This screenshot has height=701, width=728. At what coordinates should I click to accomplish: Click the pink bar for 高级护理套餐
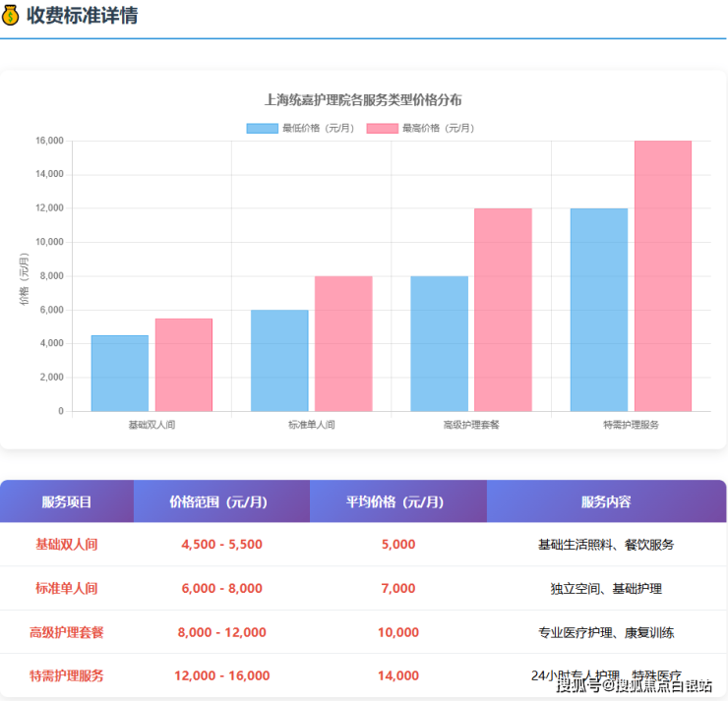(x=503, y=310)
